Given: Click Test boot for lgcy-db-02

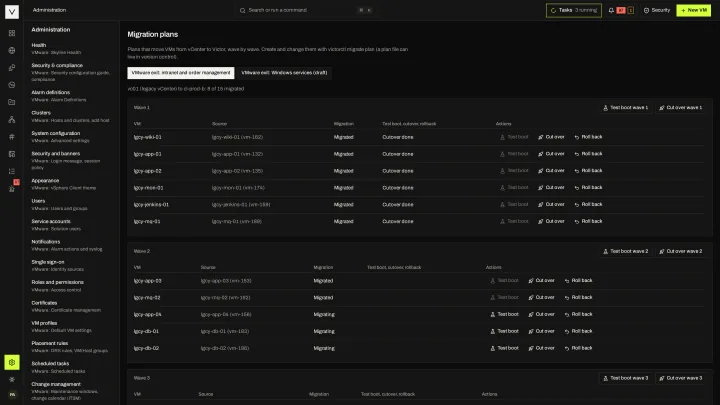Looking at the screenshot, I should coord(504,348).
